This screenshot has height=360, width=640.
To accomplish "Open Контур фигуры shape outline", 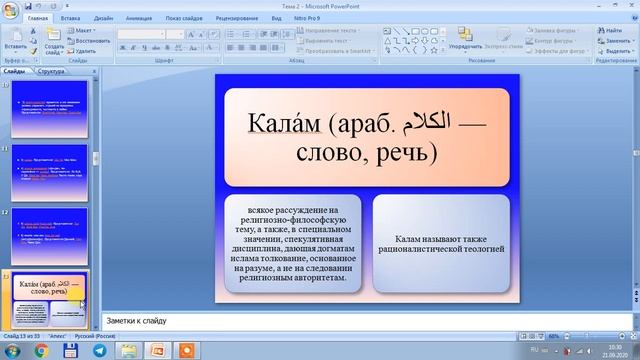I will [551, 41].
